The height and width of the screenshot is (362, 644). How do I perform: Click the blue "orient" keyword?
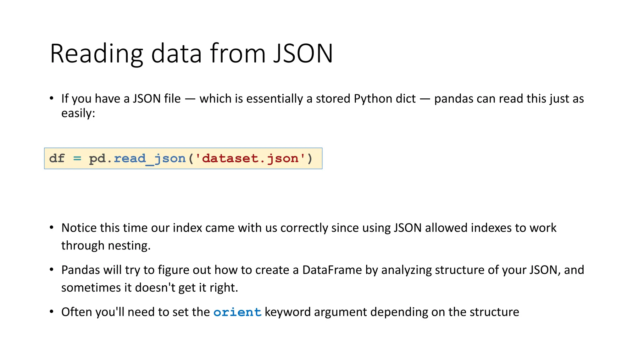pyautogui.click(x=237, y=312)
